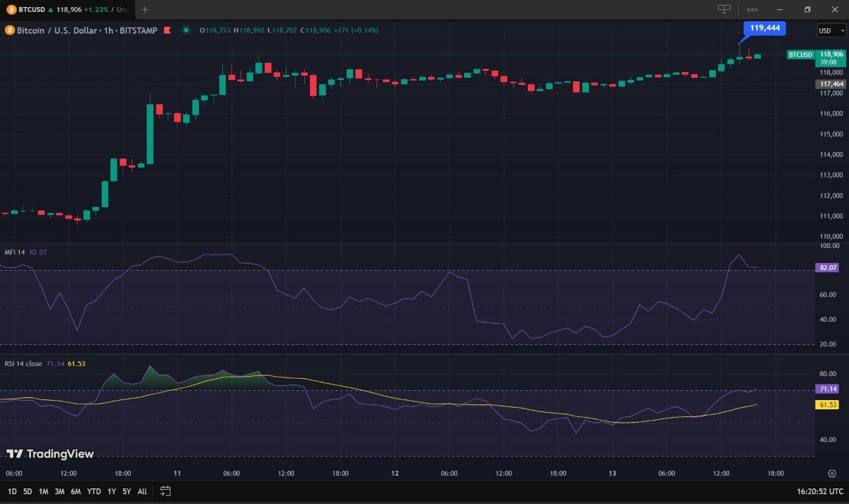Select the 6M time range
Screen dimensions: 849x504
click(x=76, y=491)
